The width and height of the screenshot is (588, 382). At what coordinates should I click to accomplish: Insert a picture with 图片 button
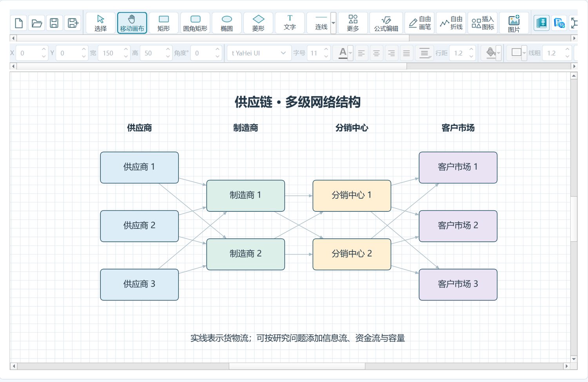(x=514, y=23)
